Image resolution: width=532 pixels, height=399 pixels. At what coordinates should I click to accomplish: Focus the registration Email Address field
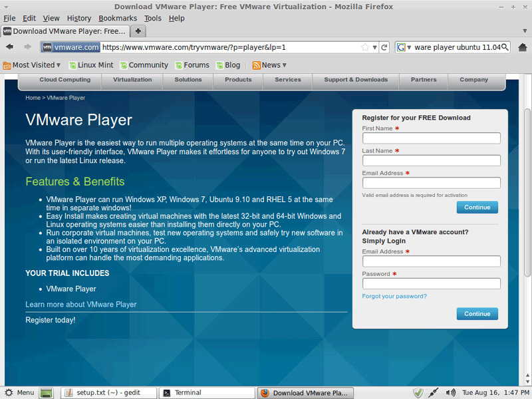pyautogui.click(x=431, y=183)
